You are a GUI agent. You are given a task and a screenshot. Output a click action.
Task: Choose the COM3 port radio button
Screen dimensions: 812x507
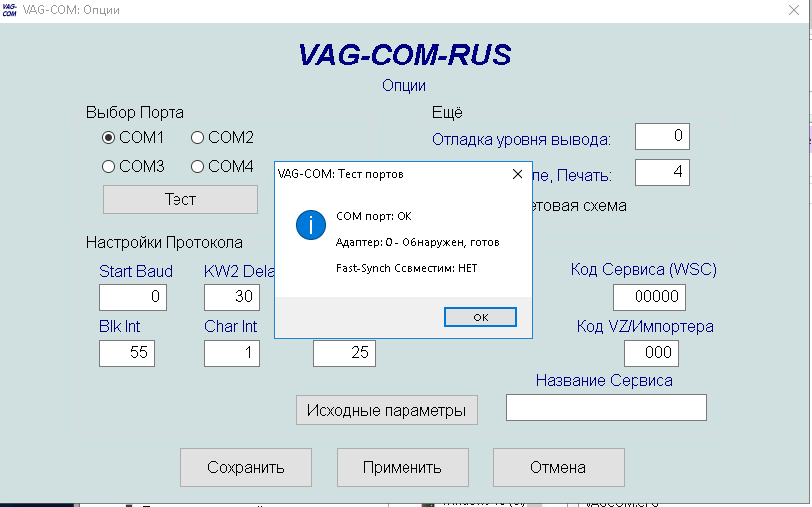click(x=109, y=166)
